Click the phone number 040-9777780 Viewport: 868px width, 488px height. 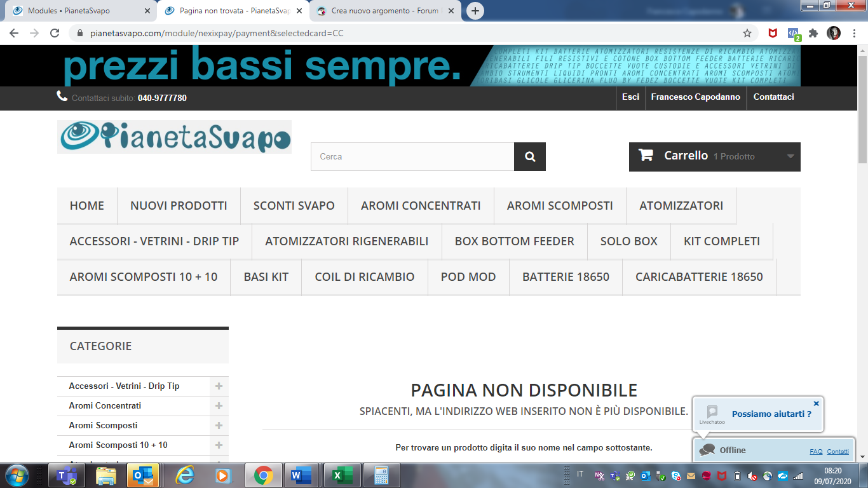162,98
